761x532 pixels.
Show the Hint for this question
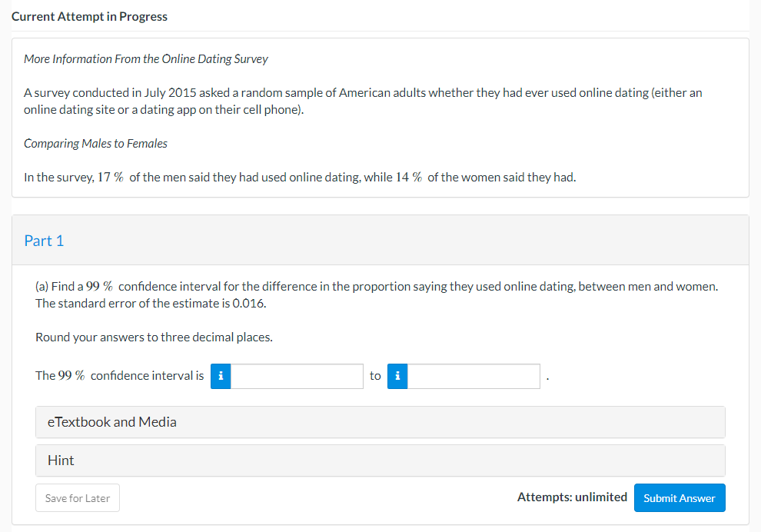click(380, 460)
